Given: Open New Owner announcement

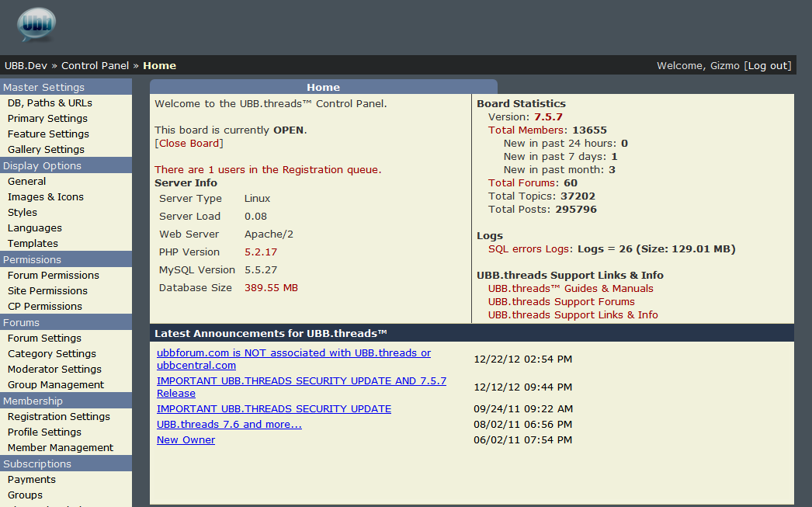Looking at the screenshot, I should coord(186,439).
